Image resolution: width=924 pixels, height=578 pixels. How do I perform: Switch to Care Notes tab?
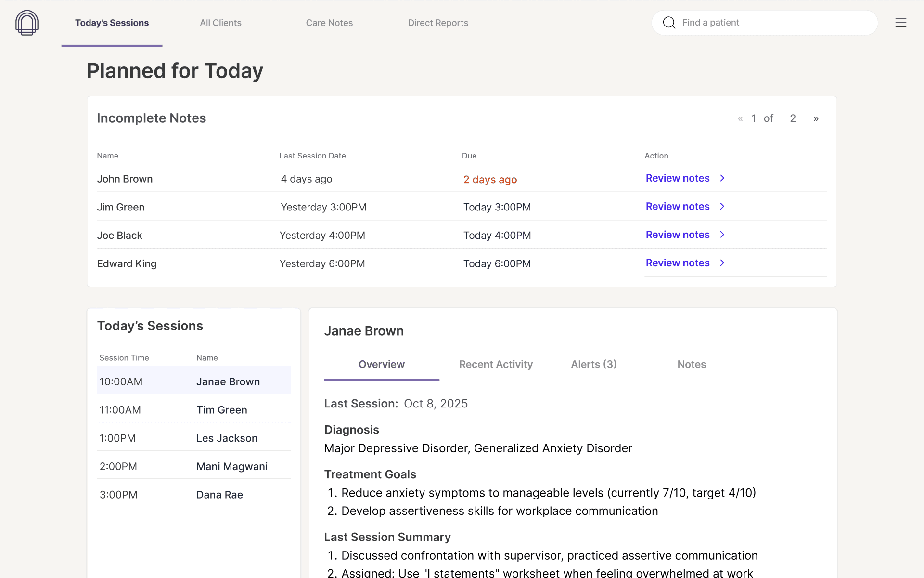329,23
